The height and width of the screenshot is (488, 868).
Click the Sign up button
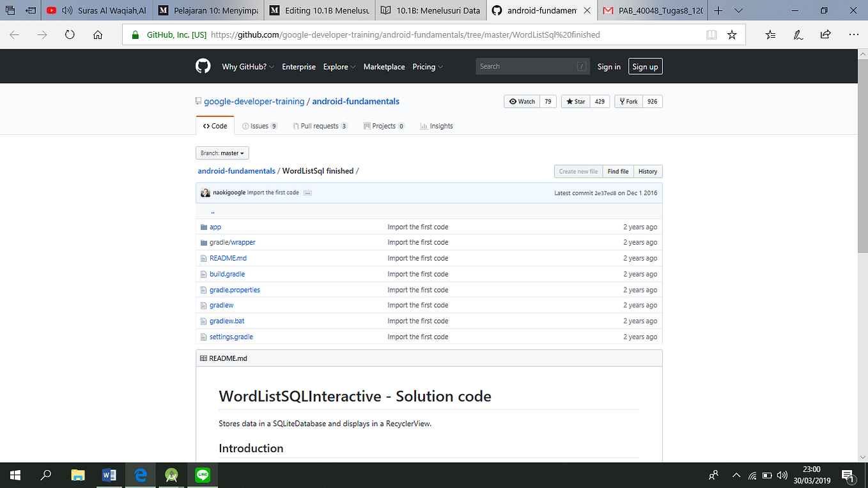[x=645, y=66]
